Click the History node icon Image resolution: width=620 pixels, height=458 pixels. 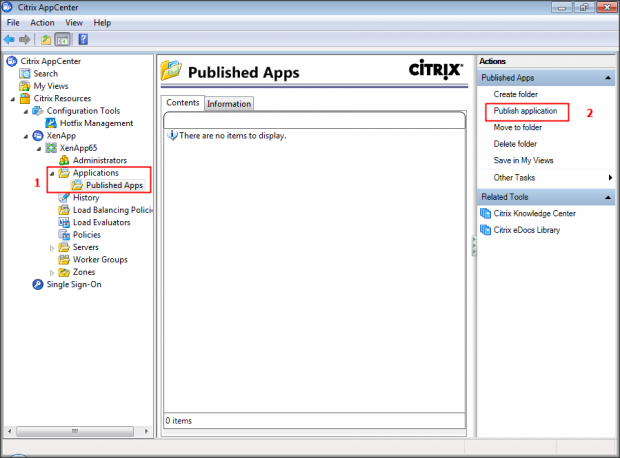pyautogui.click(x=64, y=197)
